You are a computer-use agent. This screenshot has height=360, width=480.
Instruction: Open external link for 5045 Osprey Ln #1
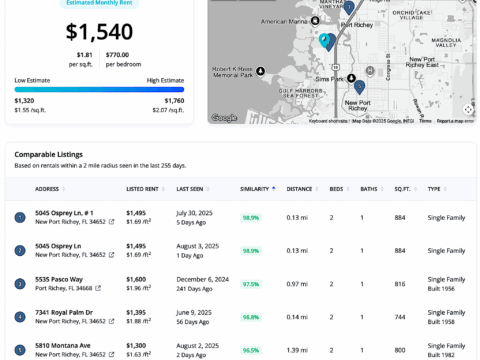pyautogui.click(x=111, y=222)
